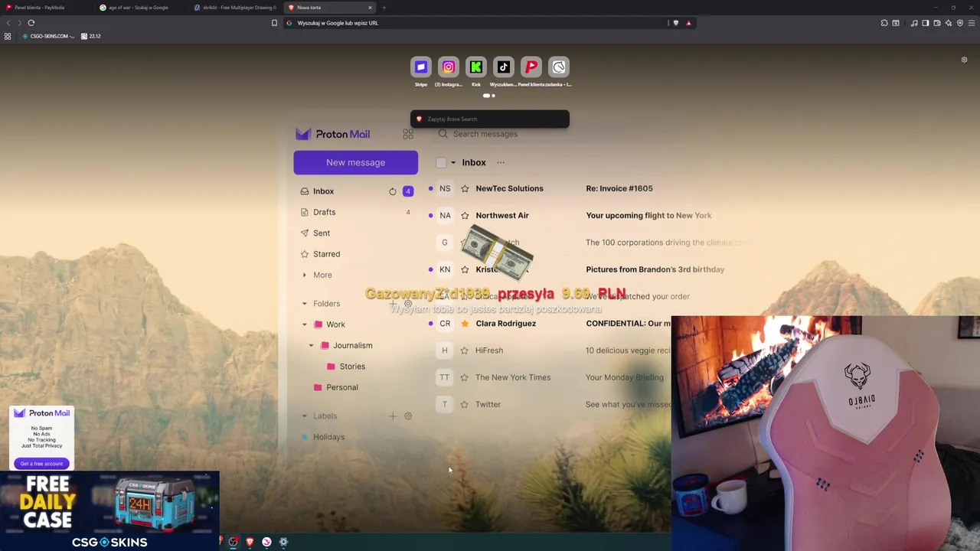The image size is (980, 551).
Task: Open the Playlist music note icon
Action: click(x=914, y=23)
